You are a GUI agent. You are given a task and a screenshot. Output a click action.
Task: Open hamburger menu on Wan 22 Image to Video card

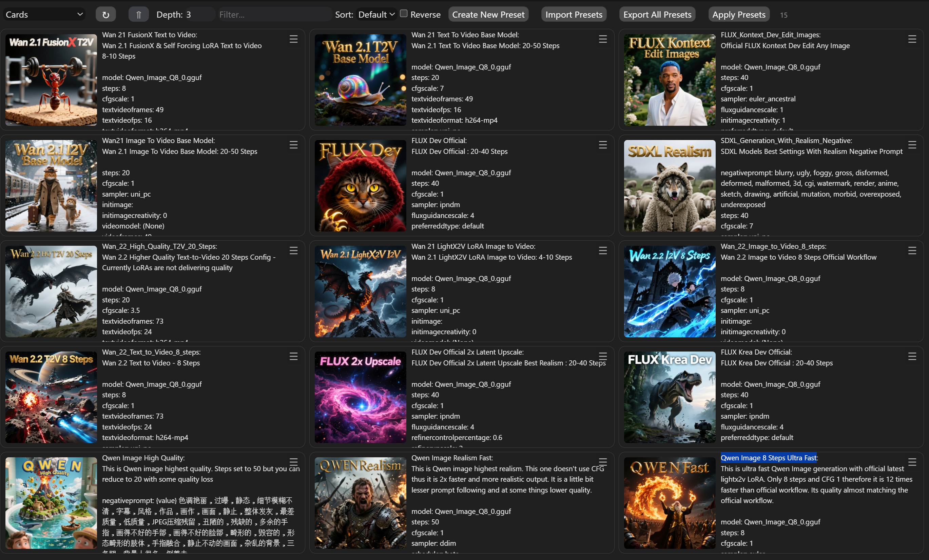pos(912,251)
